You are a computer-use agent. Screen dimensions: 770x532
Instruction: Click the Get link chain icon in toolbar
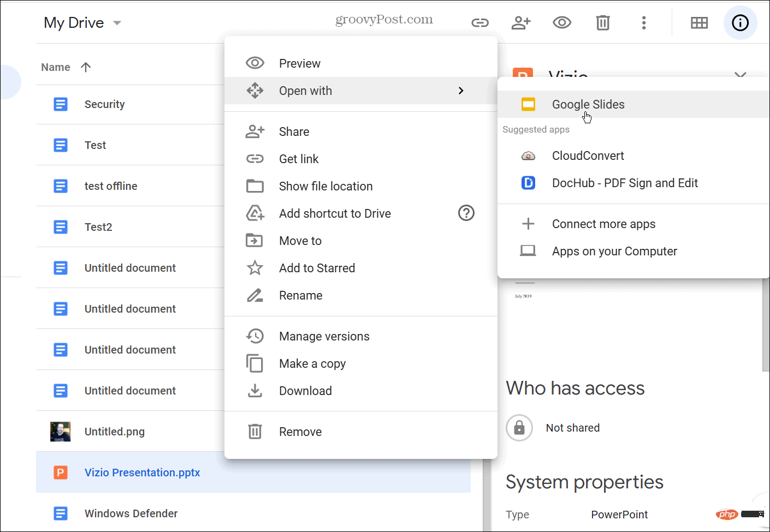[x=480, y=22]
